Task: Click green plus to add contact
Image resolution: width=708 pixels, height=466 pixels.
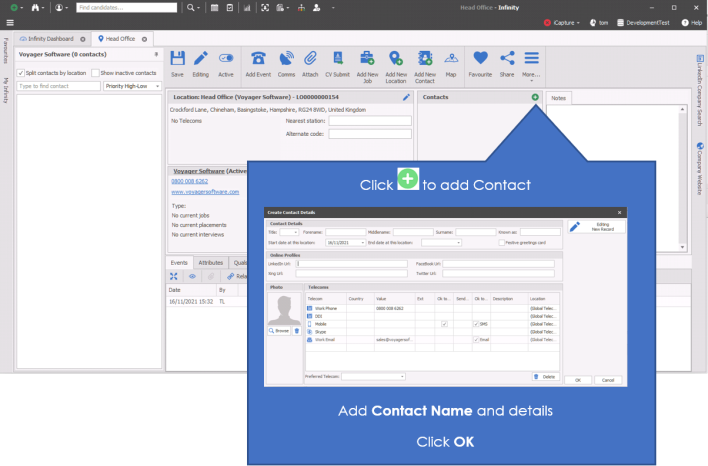Action: point(535,97)
